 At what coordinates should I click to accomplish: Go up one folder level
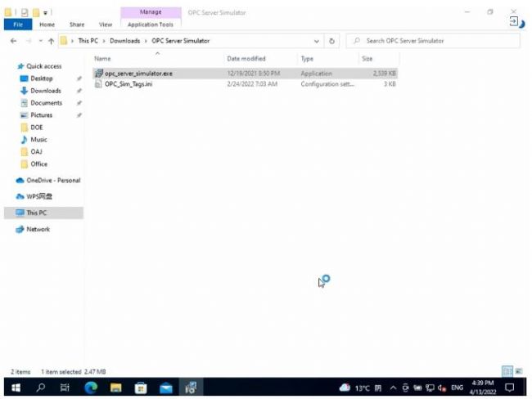[52, 41]
